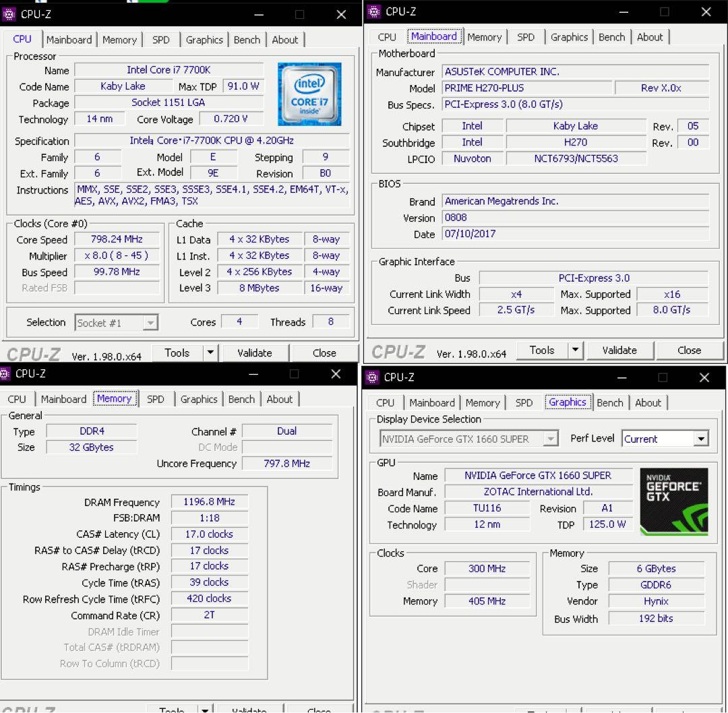Click Tools button in Mainboard window

click(x=542, y=350)
